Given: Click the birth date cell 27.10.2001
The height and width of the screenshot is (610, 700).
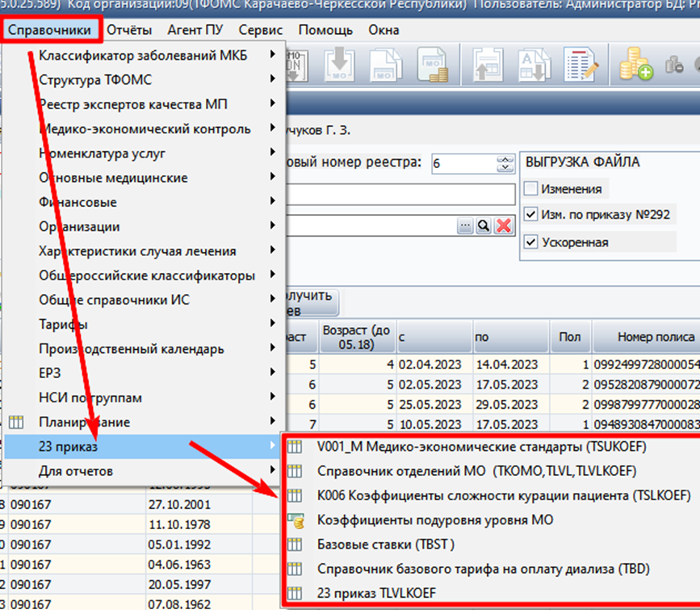Looking at the screenshot, I should click(x=199, y=504).
